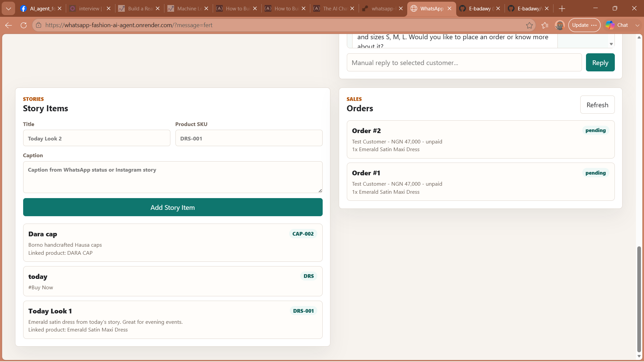Open the browser profile avatar
Screen dimensions: 644x362
[559, 25]
